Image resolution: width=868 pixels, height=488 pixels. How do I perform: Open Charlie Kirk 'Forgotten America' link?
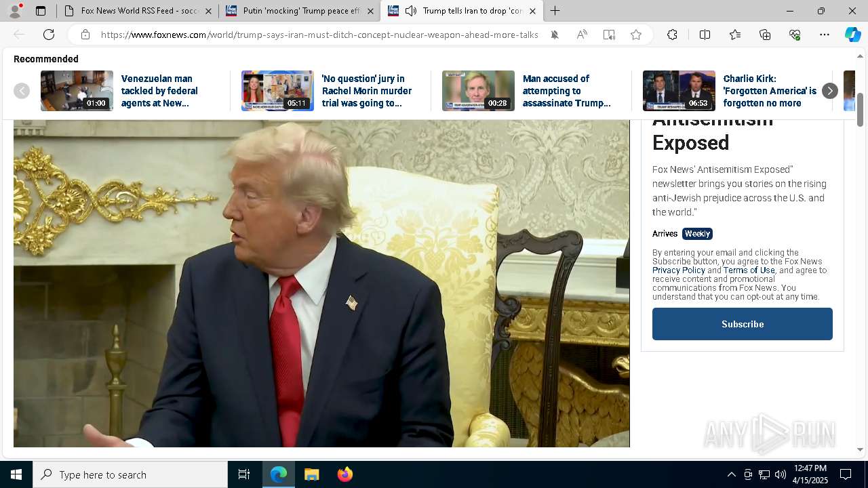point(770,91)
